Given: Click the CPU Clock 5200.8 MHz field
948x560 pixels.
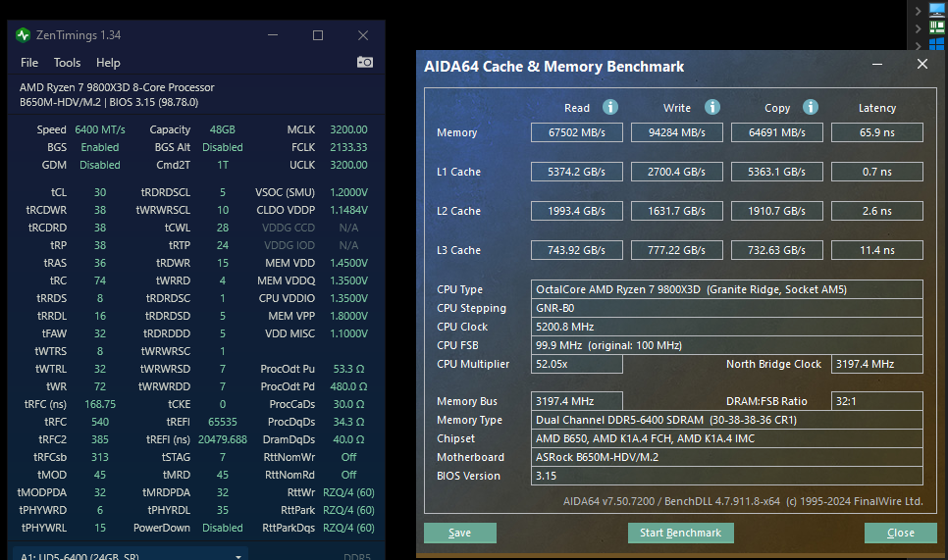Looking at the screenshot, I should pos(727,327).
